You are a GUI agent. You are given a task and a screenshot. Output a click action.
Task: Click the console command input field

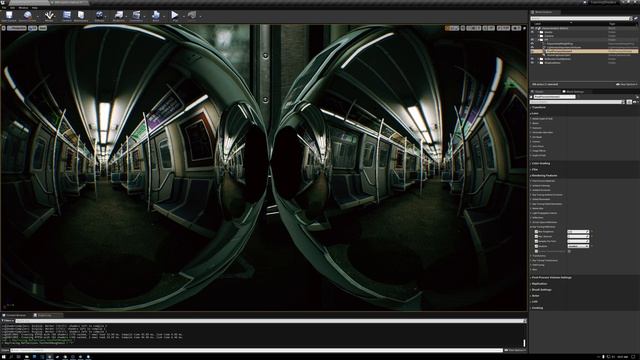(x=256, y=350)
